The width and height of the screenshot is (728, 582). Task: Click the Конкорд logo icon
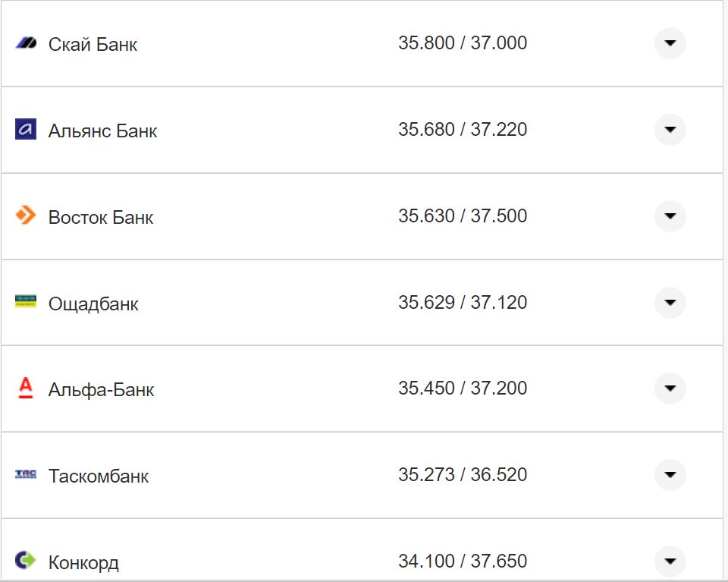tap(26, 561)
